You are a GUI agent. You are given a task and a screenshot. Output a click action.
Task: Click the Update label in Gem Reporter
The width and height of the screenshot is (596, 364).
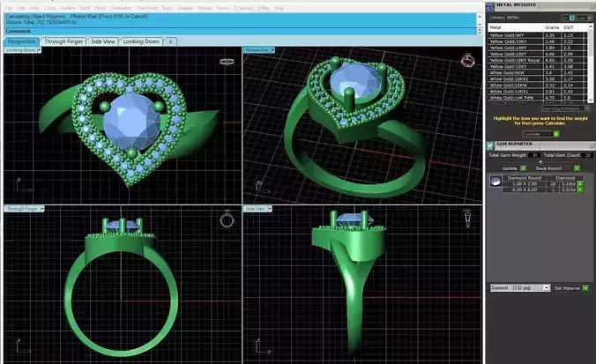(x=510, y=168)
